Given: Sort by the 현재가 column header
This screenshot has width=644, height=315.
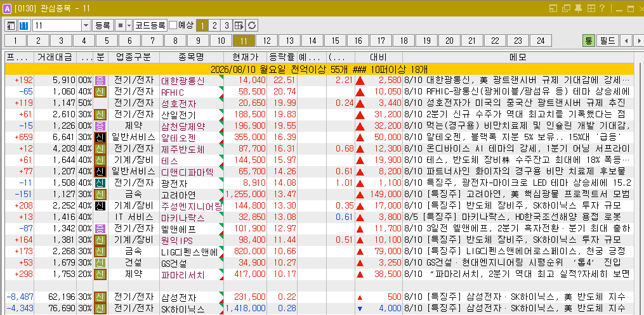Looking at the screenshot, I should coord(245,57).
